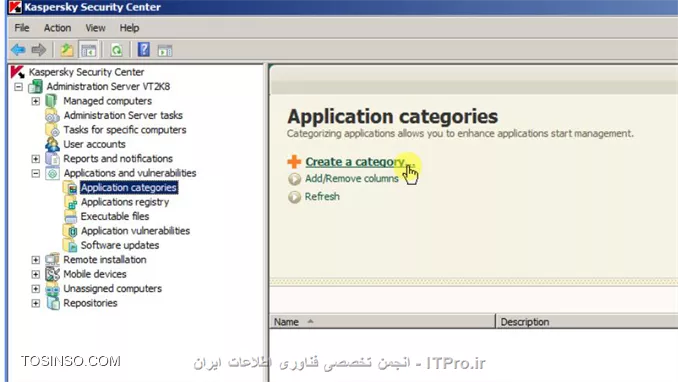Screen dimensions: 678x382
Task: Select Applications and vulnerabilities tree label
Action: [130, 173]
